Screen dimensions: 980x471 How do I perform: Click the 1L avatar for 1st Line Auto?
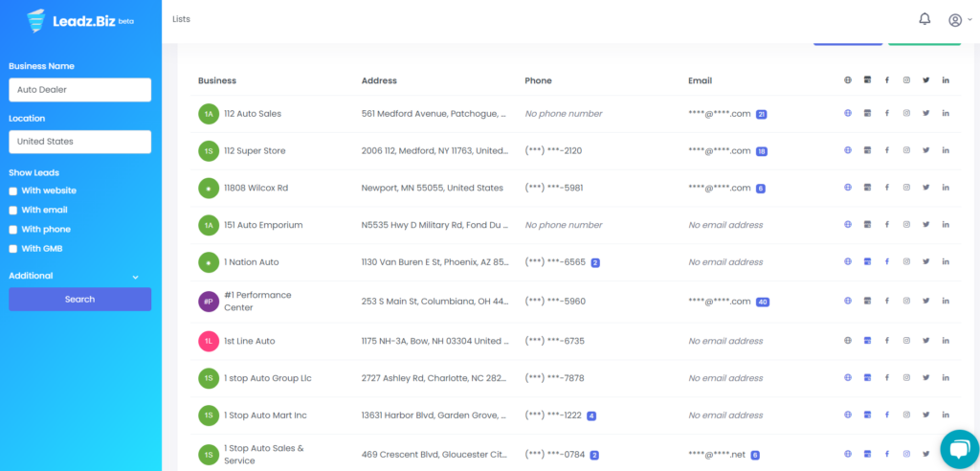[x=208, y=341]
